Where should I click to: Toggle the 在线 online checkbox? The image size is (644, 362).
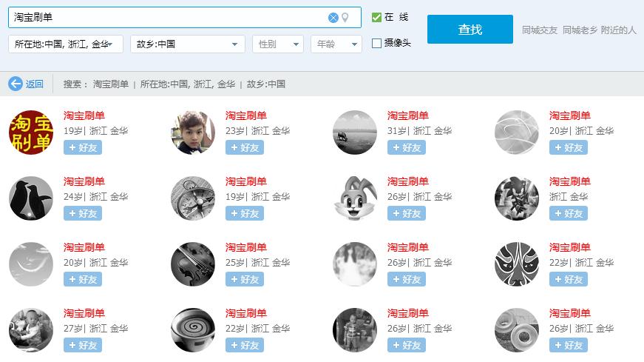click(x=376, y=17)
